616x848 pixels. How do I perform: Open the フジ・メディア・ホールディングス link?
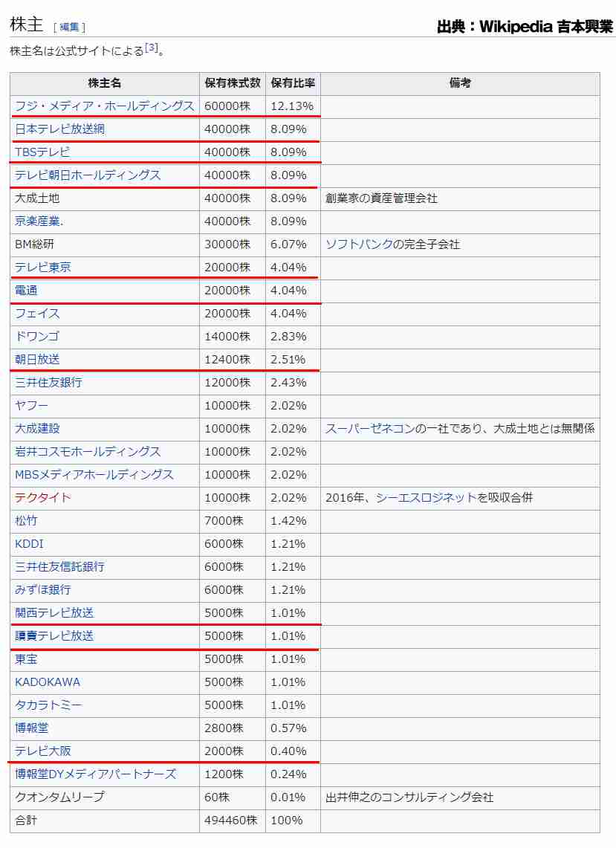(104, 106)
